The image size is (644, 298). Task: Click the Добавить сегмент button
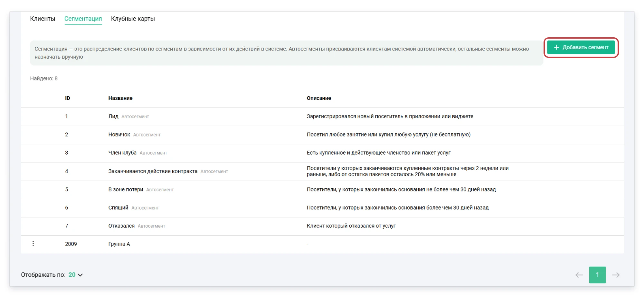pyautogui.click(x=581, y=48)
